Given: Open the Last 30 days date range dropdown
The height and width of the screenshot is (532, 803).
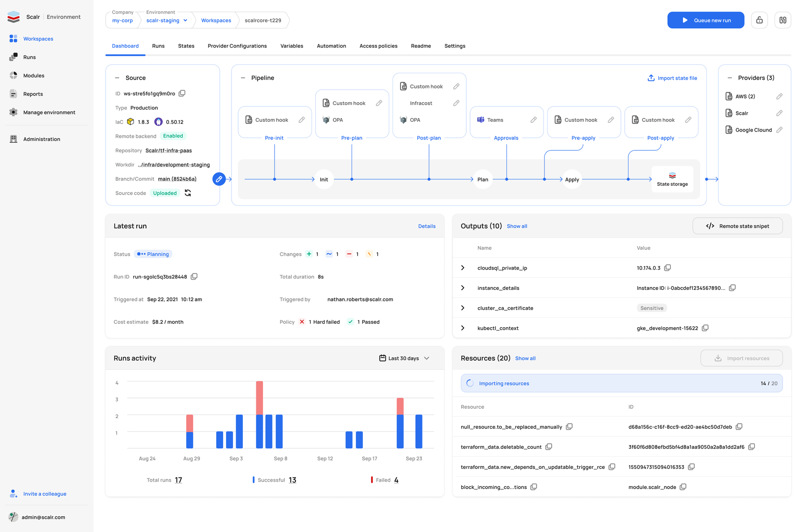Looking at the screenshot, I should click(404, 358).
